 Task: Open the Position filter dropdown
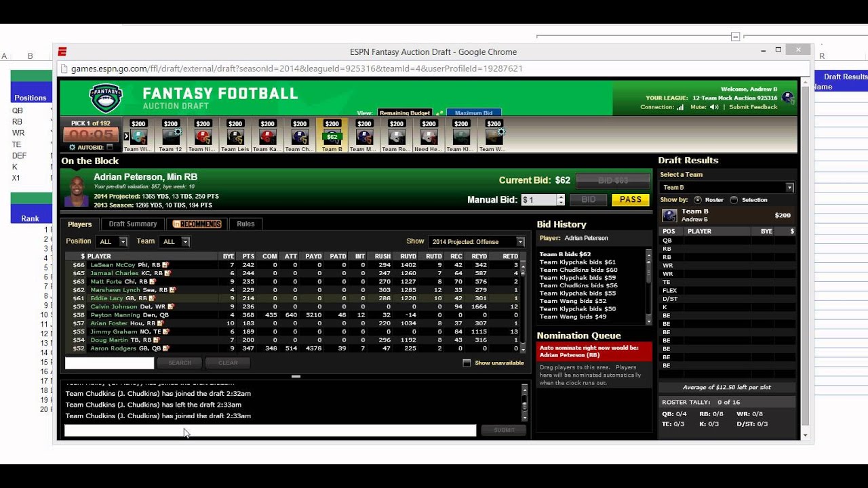(112, 241)
